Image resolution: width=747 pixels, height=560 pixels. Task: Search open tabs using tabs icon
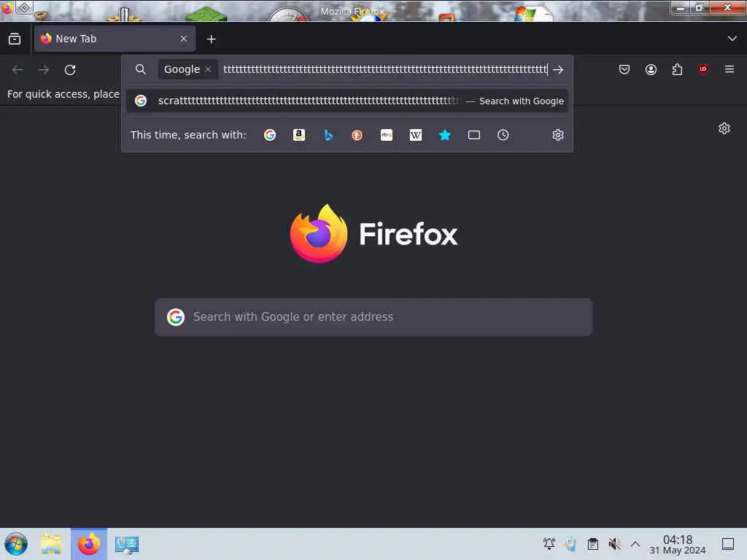474,135
